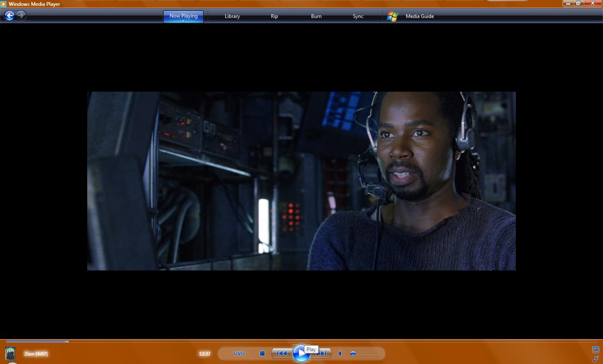Click the Zion [4:07] chapter title

[x=36, y=354]
